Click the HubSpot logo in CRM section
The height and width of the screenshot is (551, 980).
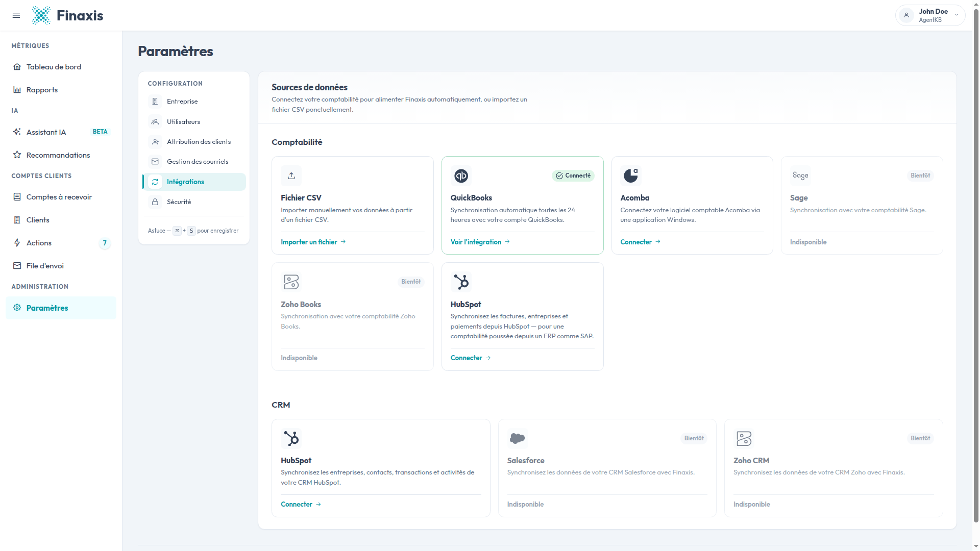tap(291, 438)
